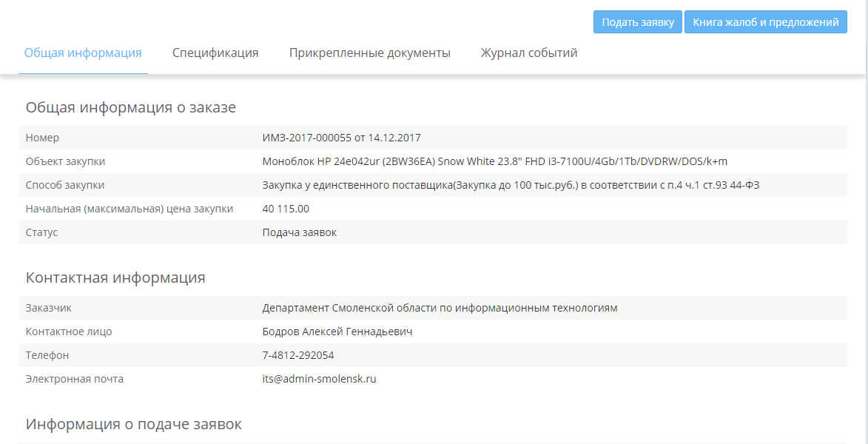
Task: Select the 'Общая информация' tab
Action: (x=83, y=53)
